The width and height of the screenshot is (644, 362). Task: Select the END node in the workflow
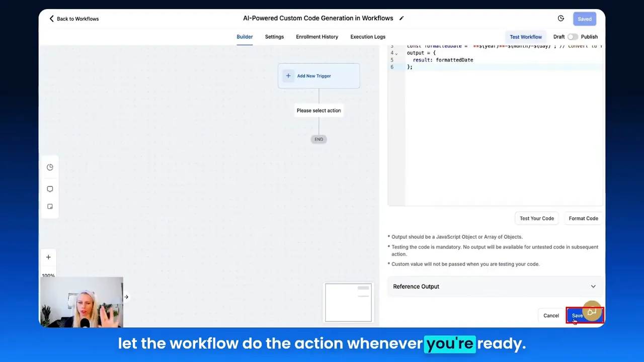[x=319, y=139]
